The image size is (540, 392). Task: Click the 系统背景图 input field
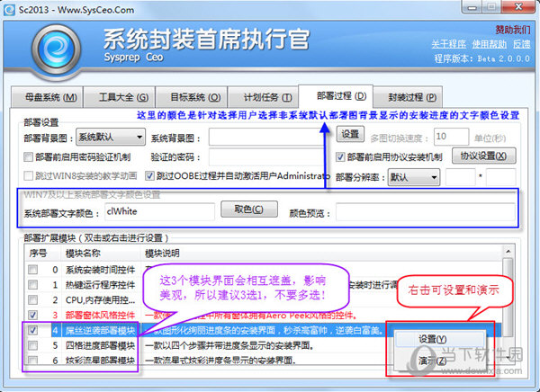tap(267, 138)
